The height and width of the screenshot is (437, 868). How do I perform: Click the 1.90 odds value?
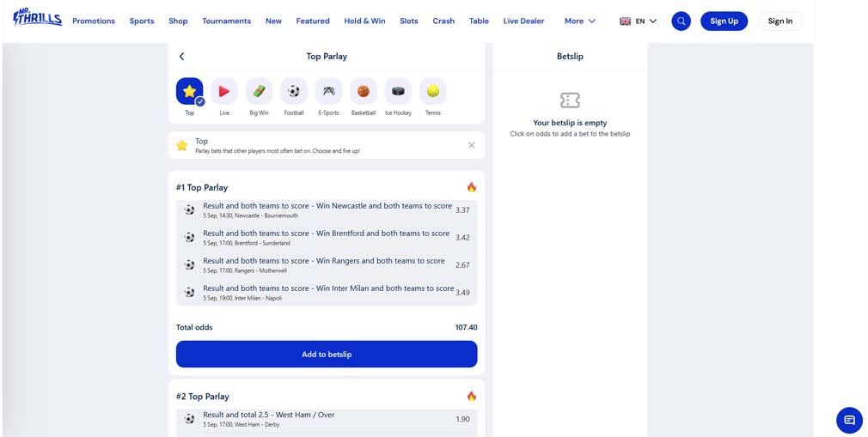(x=462, y=419)
